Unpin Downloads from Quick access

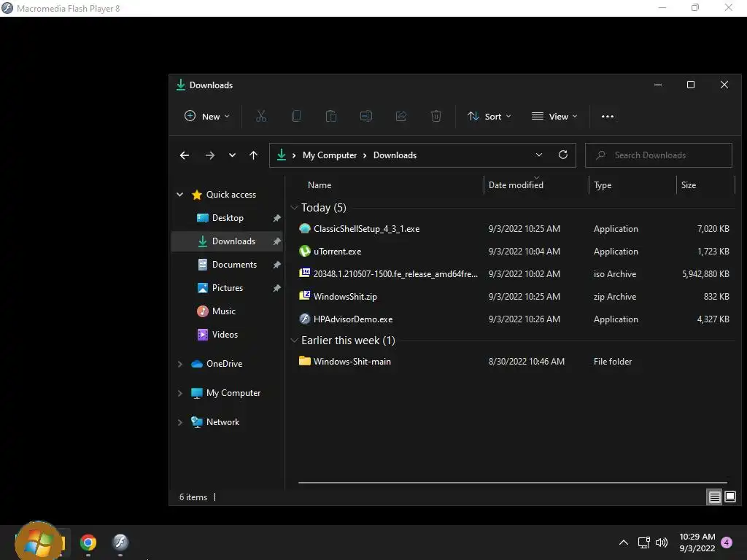[x=276, y=241]
